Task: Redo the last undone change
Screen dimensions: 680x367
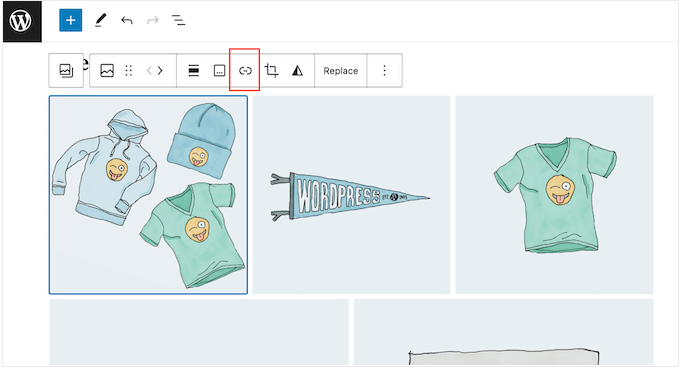Action: [x=153, y=20]
